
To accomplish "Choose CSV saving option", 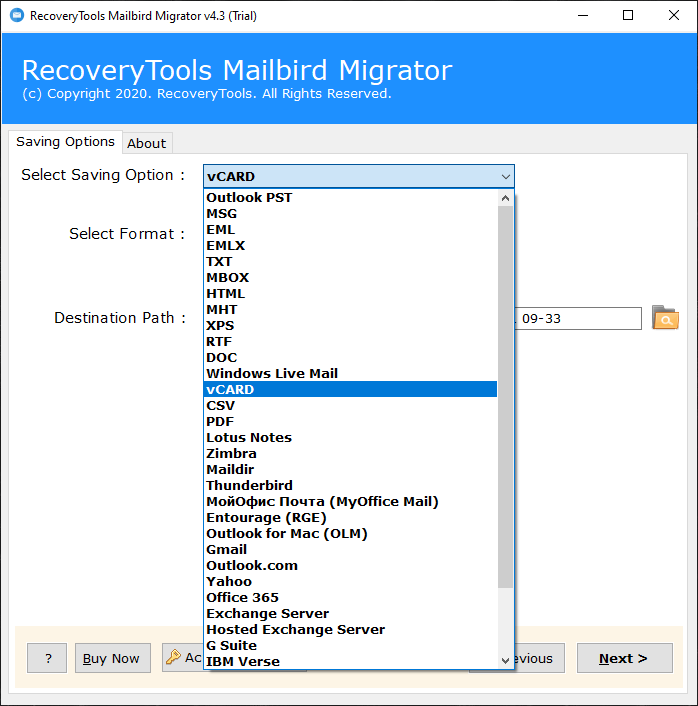I will [350, 405].
